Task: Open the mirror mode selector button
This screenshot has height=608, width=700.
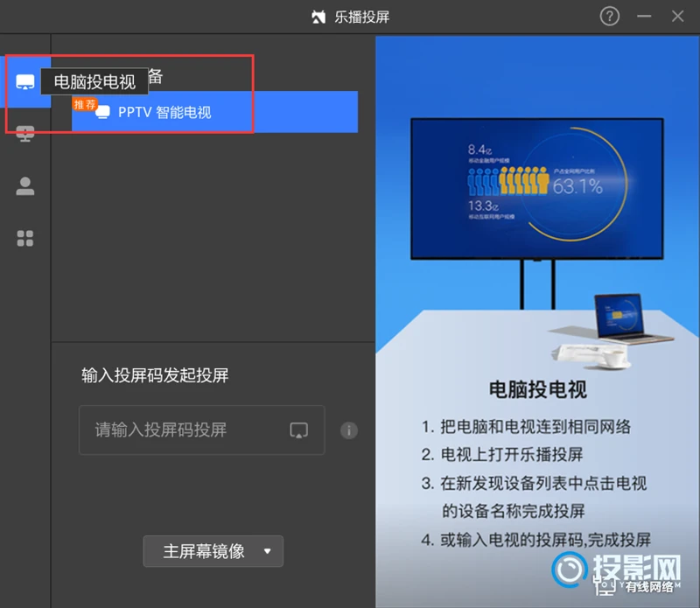Action: point(213,551)
